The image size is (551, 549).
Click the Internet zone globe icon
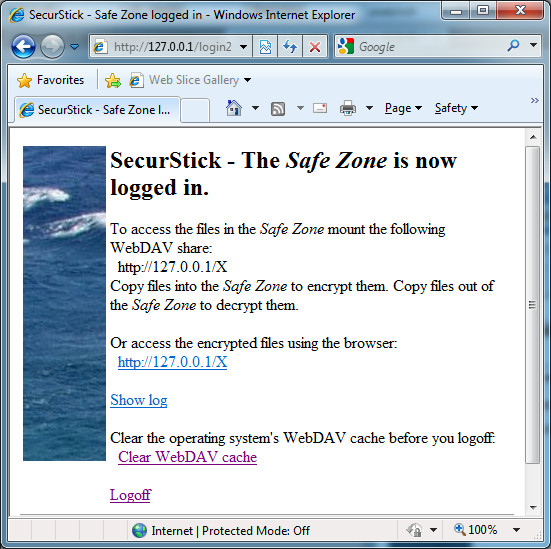(x=139, y=530)
